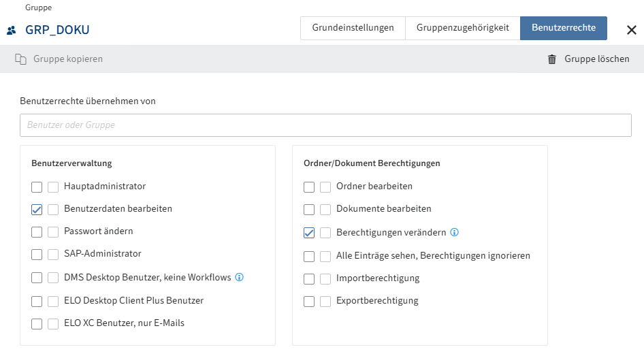The width and height of the screenshot is (644, 356).
Task: Uncheck first Benutzerdaten bearbeiten checkbox
Action: click(37, 210)
